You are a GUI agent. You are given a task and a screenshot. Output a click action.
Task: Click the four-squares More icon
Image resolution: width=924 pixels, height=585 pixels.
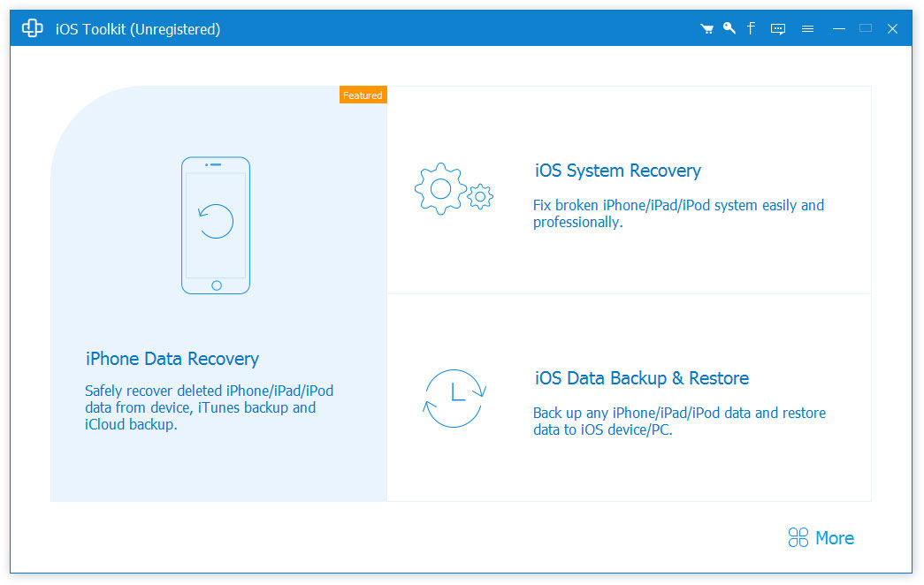798,537
